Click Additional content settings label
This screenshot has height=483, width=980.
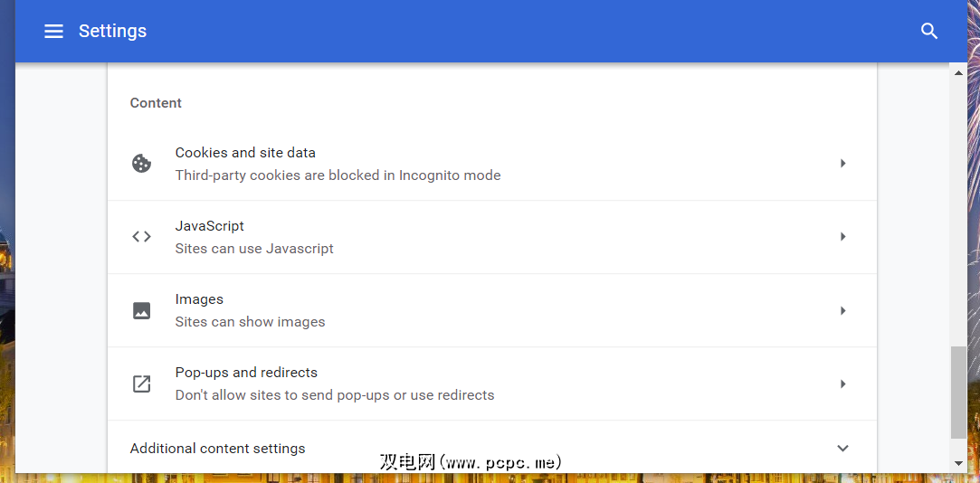pos(217,449)
